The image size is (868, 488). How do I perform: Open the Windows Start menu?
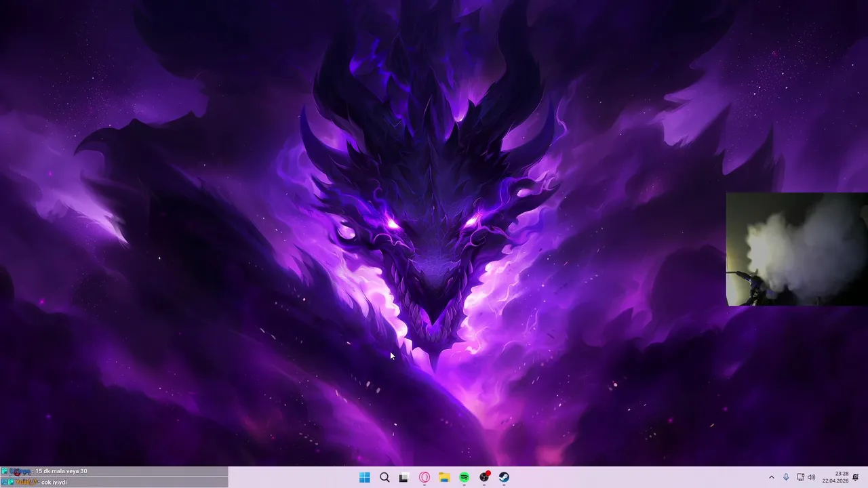click(364, 477)
